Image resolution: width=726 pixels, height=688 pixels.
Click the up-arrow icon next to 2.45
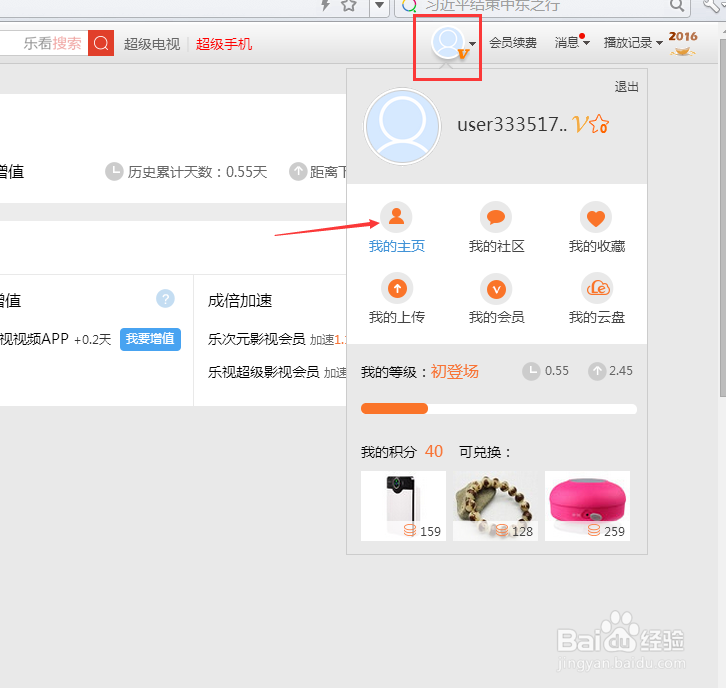coord(597,371)
